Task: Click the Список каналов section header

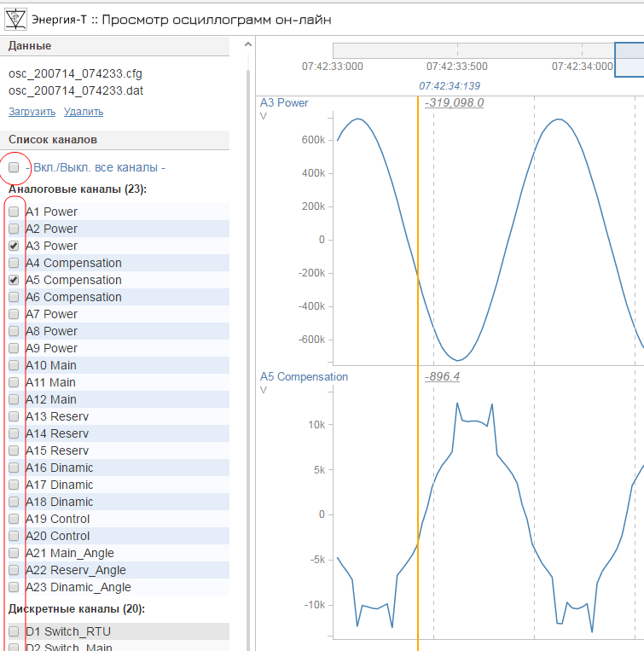Action: (x=114, y=140)
